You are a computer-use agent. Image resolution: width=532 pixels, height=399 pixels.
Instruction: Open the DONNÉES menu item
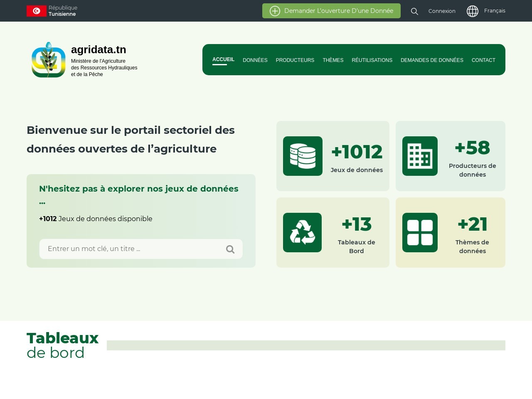tap(255, 60)
